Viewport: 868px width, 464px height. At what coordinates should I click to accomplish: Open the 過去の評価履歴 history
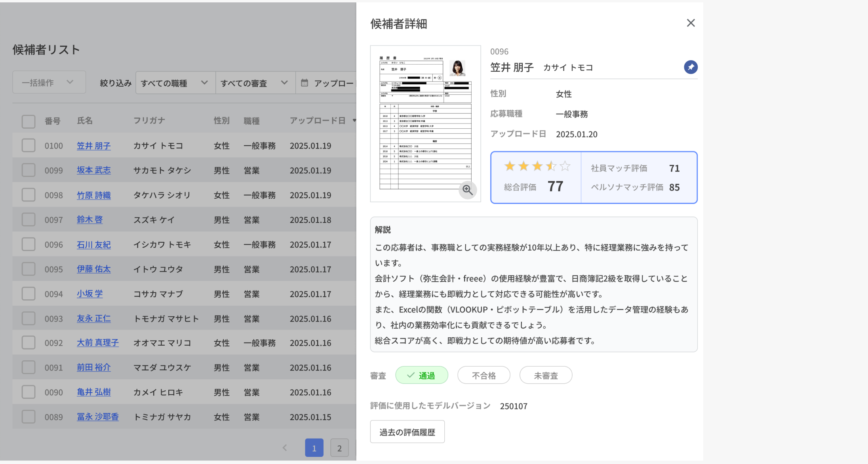pyautogui.click(x=407, y=432)
